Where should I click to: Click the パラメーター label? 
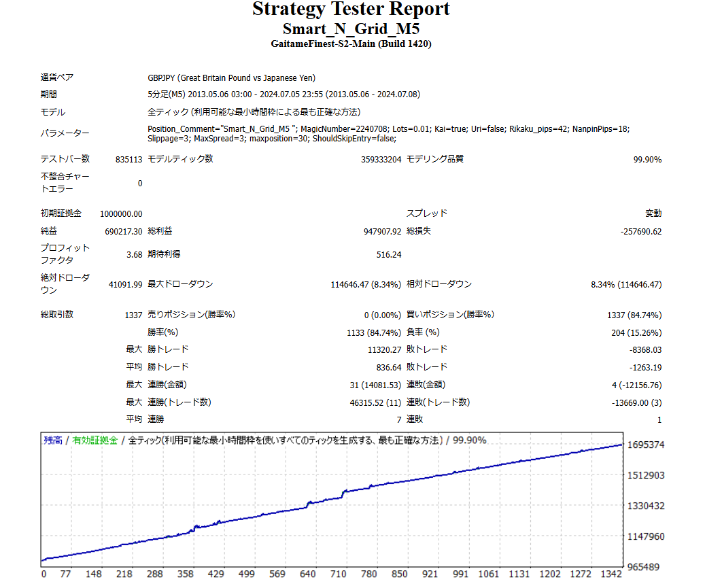click(x=65, y=133)
